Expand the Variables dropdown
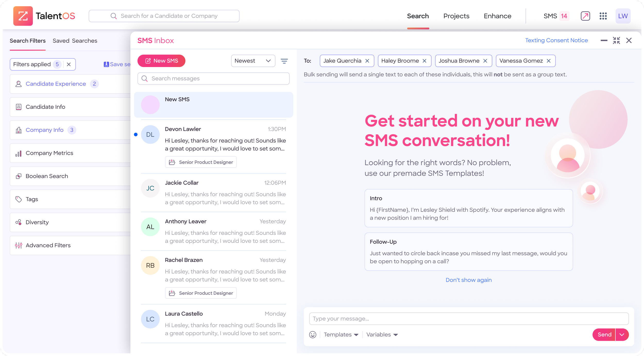644x356 pixels. click(x=382, y=335)
